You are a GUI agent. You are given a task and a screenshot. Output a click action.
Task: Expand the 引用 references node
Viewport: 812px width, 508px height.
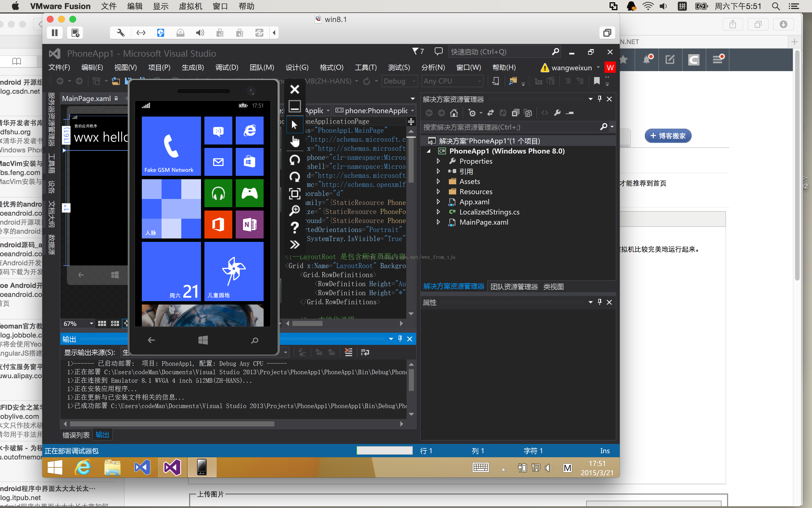click(438, 171)
